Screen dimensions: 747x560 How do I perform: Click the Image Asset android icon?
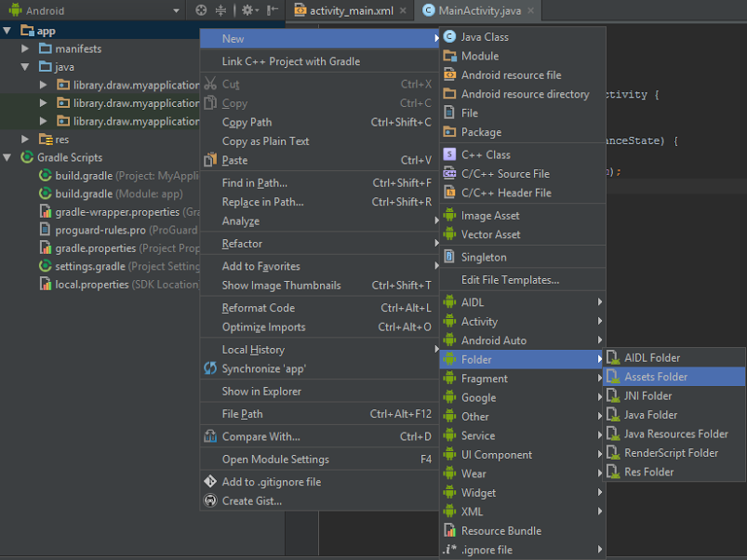tap(449, 215)
